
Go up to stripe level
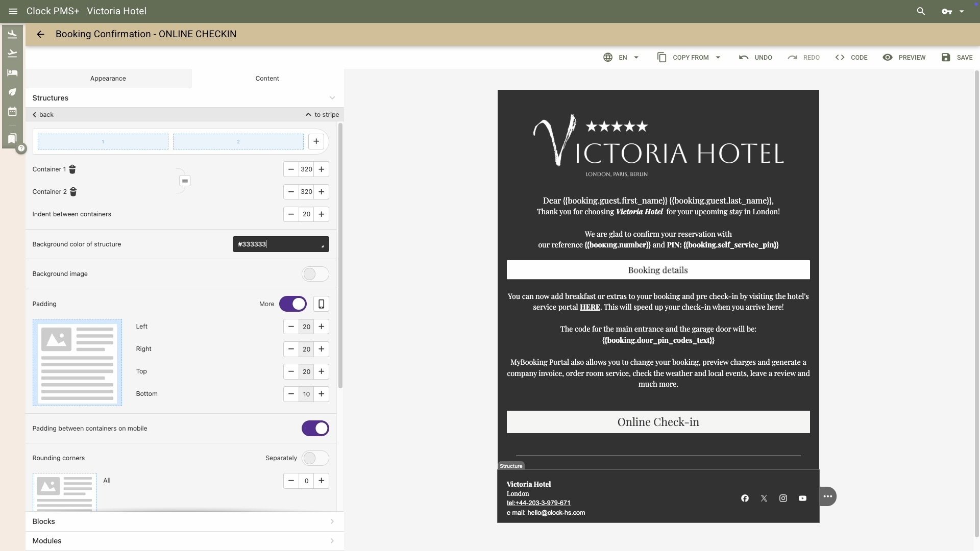tap(322, 115)
